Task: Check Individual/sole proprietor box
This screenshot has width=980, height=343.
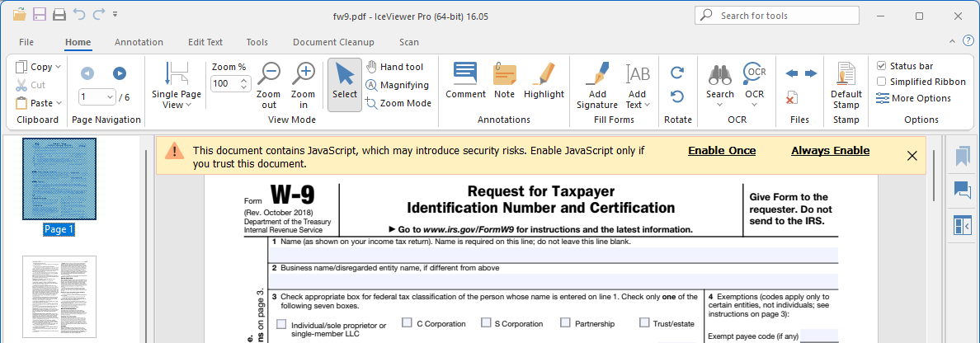Action: pyautogui.click(x=281, y=324)
